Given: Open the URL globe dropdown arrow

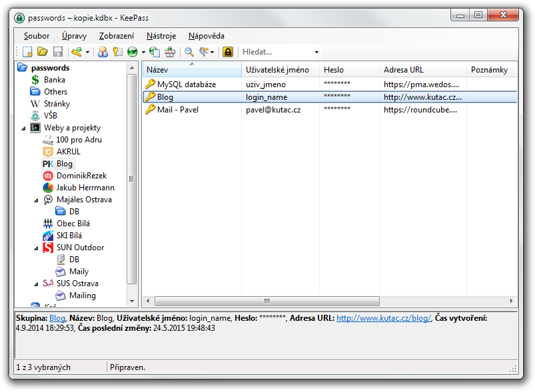Looking at the screenshot, I should click(x=143, y=52).
